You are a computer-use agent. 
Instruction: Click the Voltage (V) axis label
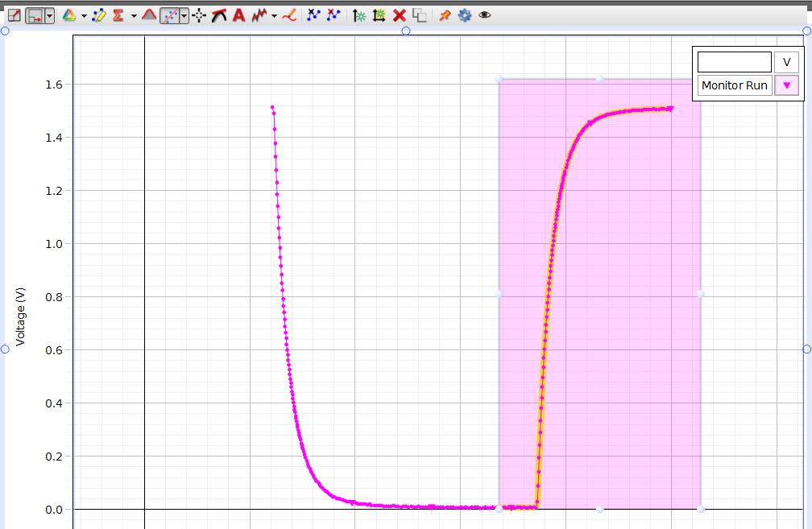(20, 316)
